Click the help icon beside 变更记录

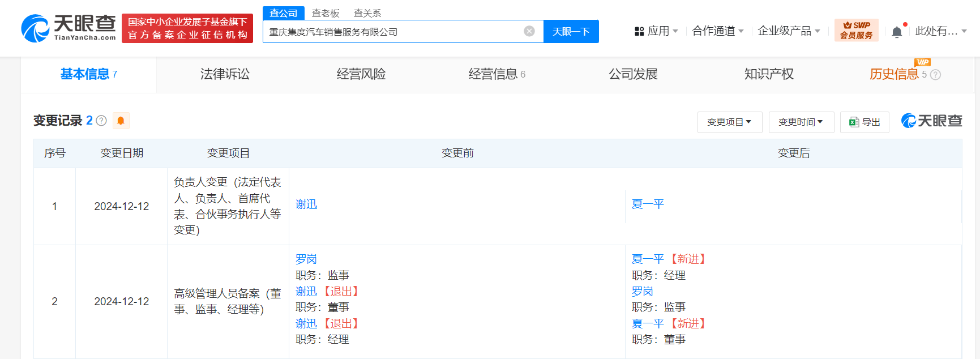tap(101, 121)
